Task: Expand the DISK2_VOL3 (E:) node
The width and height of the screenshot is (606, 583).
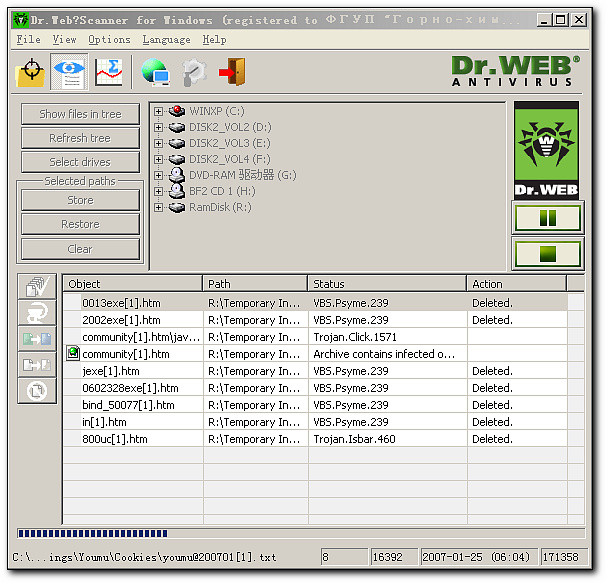Action: click(158, 143)
